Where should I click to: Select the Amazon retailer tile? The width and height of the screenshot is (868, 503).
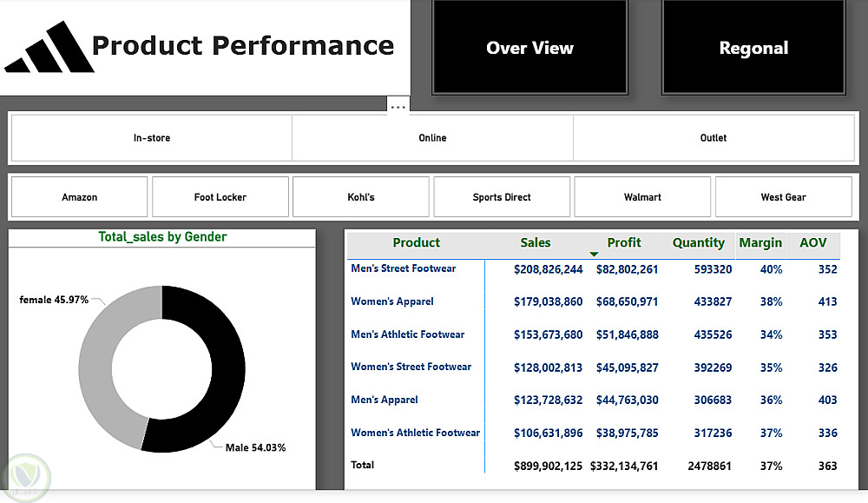click(80, 197)
